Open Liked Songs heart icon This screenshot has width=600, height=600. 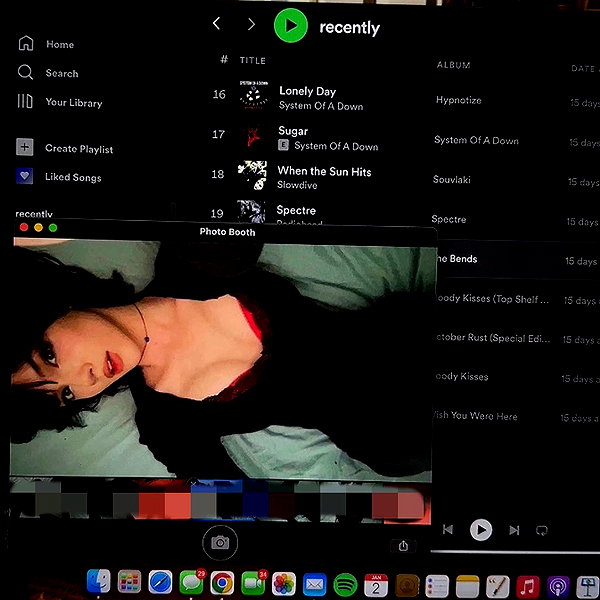tap(24, 176)
